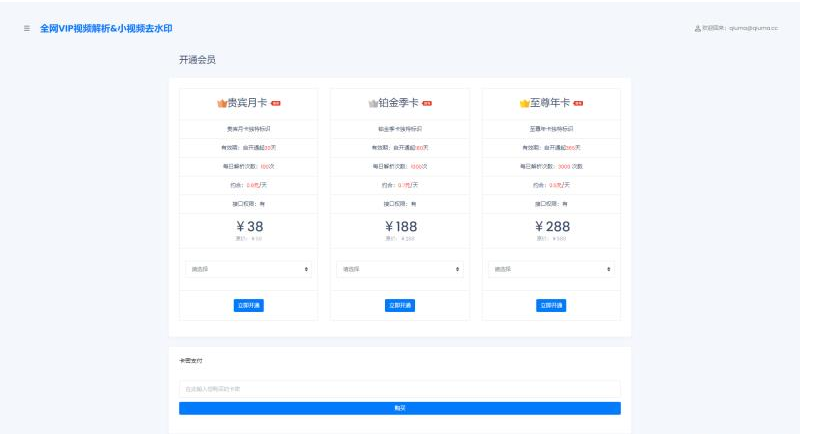The width and height of the screenshot is (816, 434).
Task: Open the 全网VIP视频解析&小视频去水印 site title link
Action: [x=98, y=28]
